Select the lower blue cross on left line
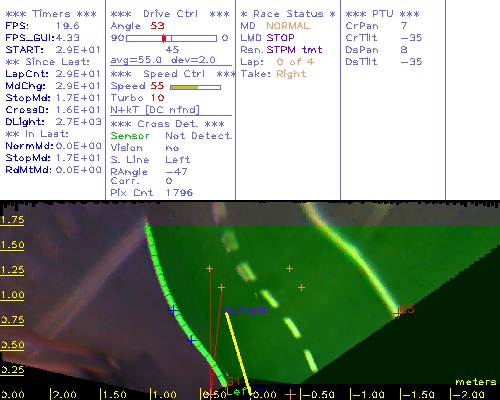The image size is (500, 400). pos(191,340)
